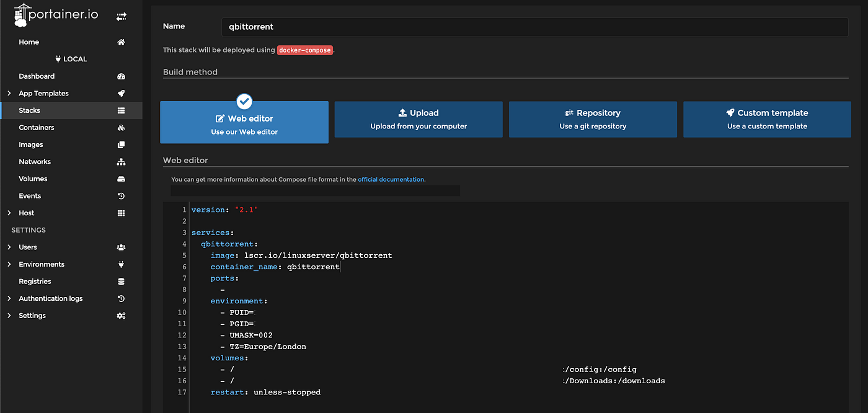Open Volumes via the disk icon
The height and width of the screenshot is (413, 868).
pos(122,179)
